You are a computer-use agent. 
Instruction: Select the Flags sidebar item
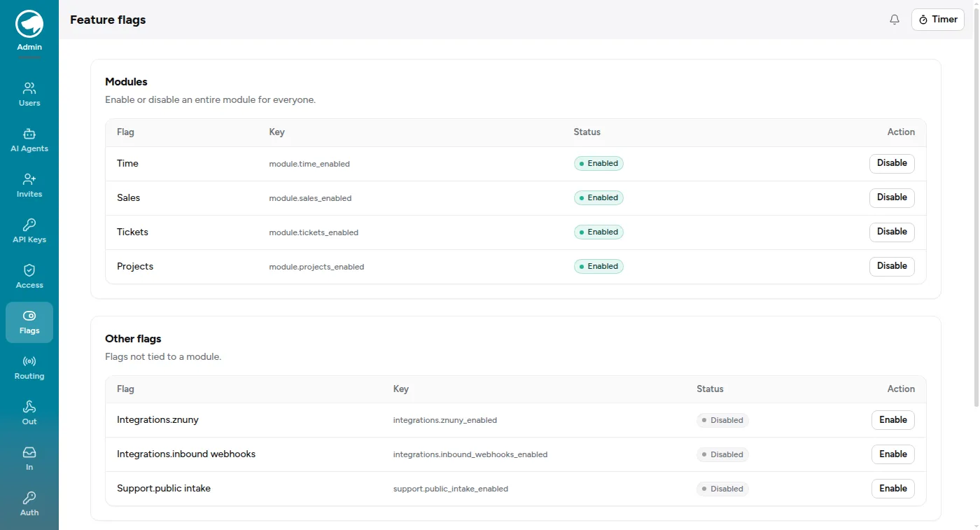click(x=29, y=322)
